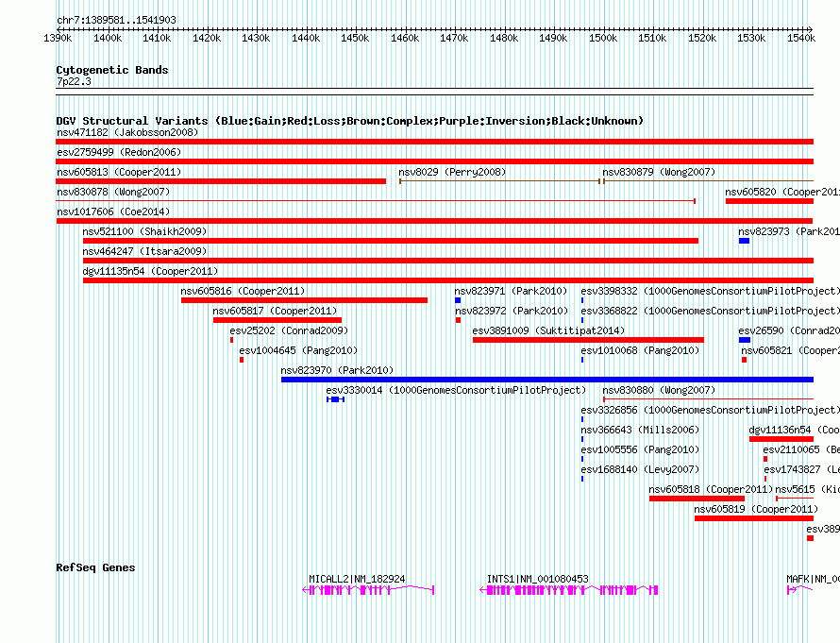Click the nsv823972 (Park2010) label
Screen dimensions: 840x643
(x=511, y=311)
